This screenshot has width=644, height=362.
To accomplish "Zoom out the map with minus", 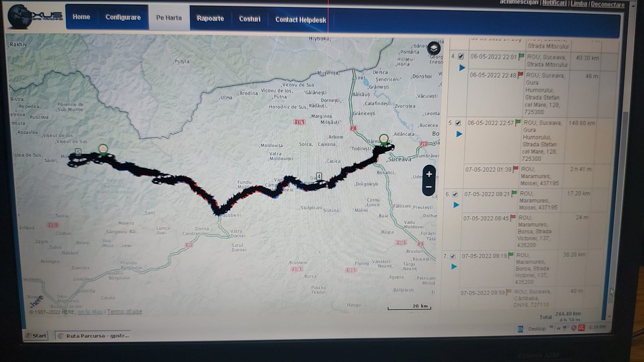I will (429, 187).
